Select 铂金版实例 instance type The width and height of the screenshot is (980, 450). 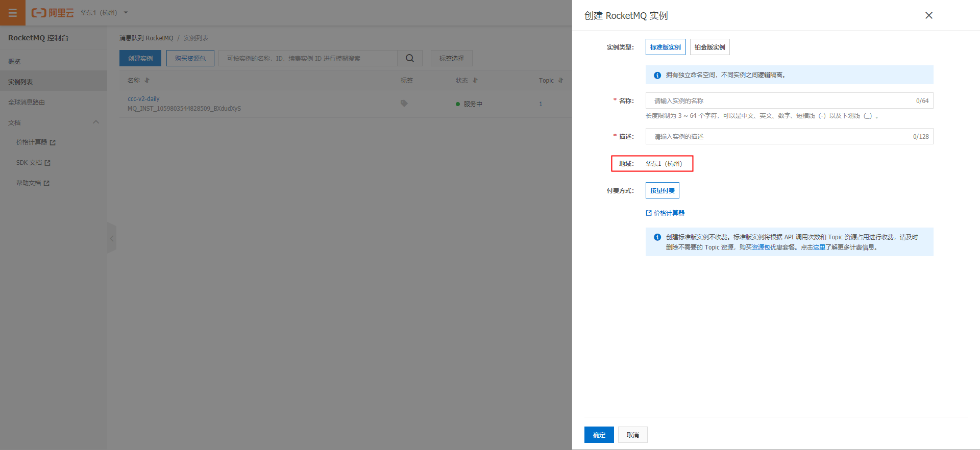coord(710,47)
